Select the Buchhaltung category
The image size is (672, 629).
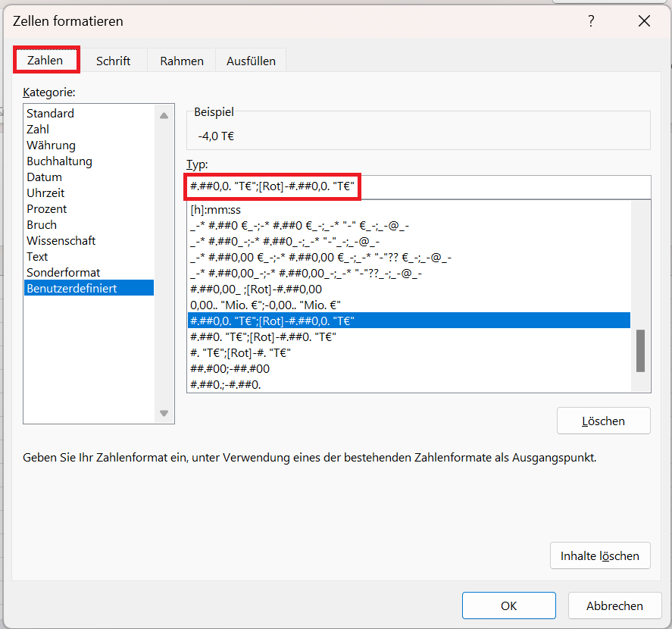click(59, 161)
